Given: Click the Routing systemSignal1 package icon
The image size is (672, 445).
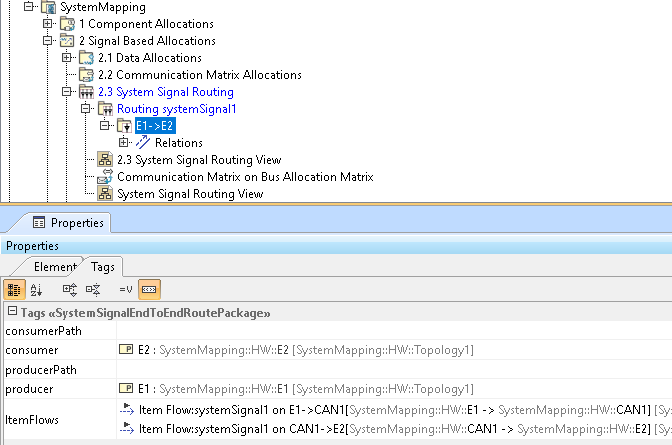Looking at the screenshot, I should (105, 109).
